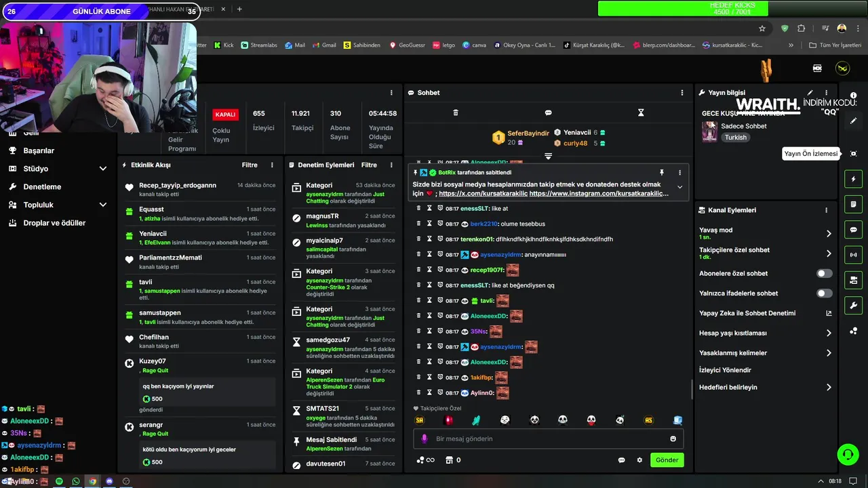Open Kanal Eylemleri three-dot menu
This screenshot has width=868, height=488.
[826, 210]
